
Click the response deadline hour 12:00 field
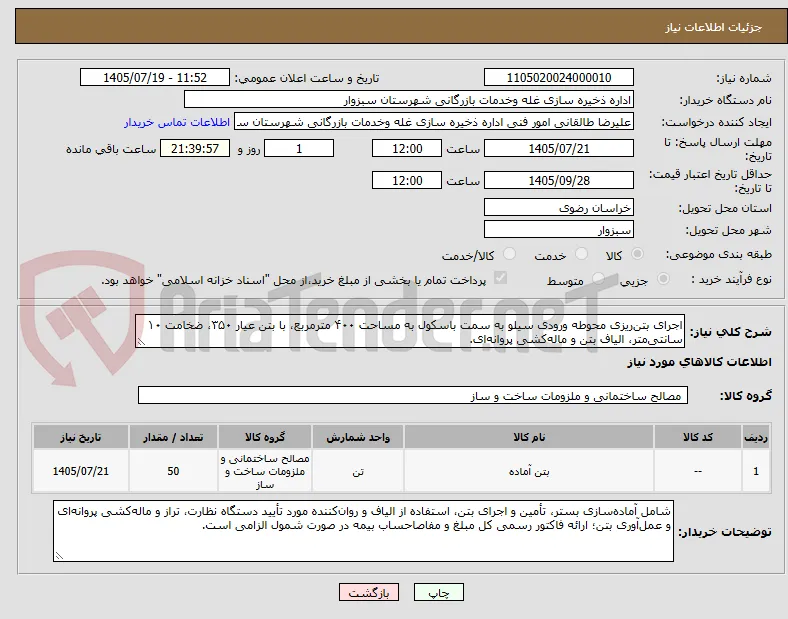pyautogui.click(x=407, y=149)
